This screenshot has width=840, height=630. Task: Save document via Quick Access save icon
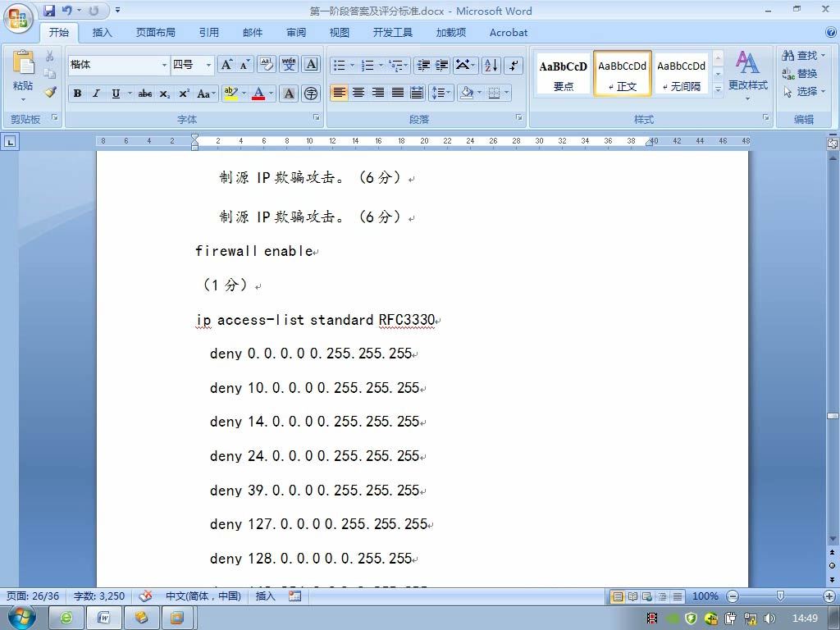[x=49, y=10]
